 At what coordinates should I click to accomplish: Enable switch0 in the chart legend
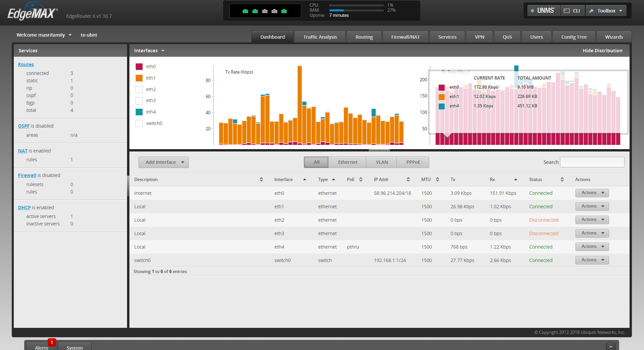pyautogui.click(x=139, y=123)
